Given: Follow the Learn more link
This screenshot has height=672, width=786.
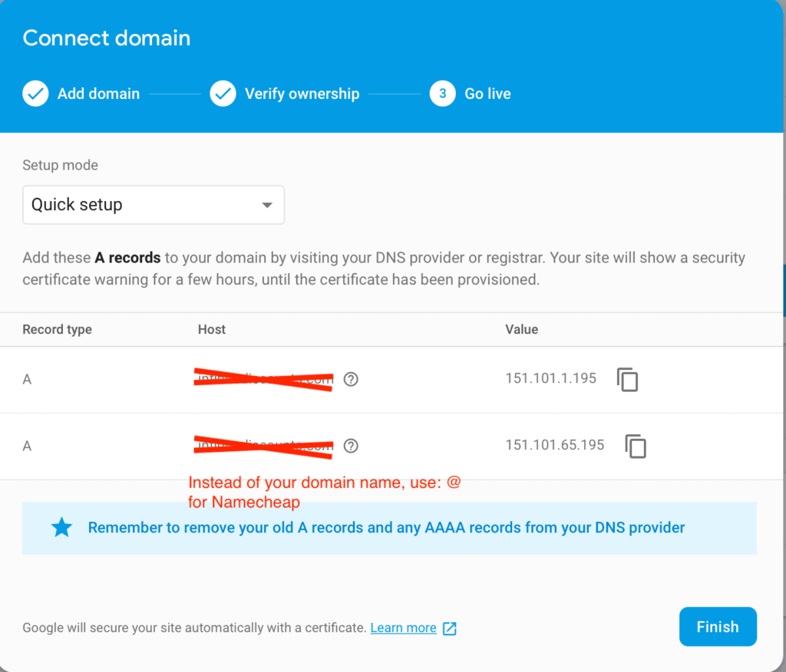Looking at the screenshot, I should [403, 628].
